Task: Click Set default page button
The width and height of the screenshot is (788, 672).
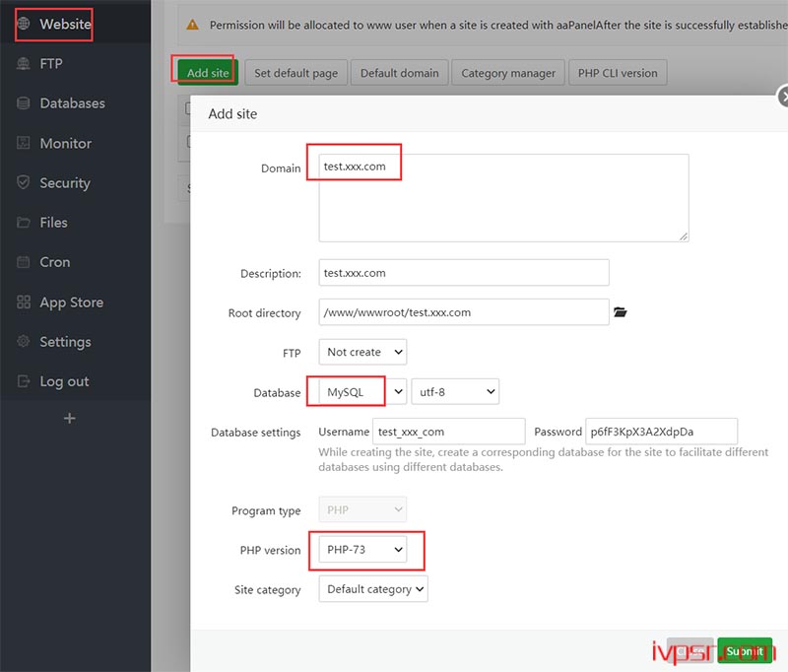Action: (296, 73)
